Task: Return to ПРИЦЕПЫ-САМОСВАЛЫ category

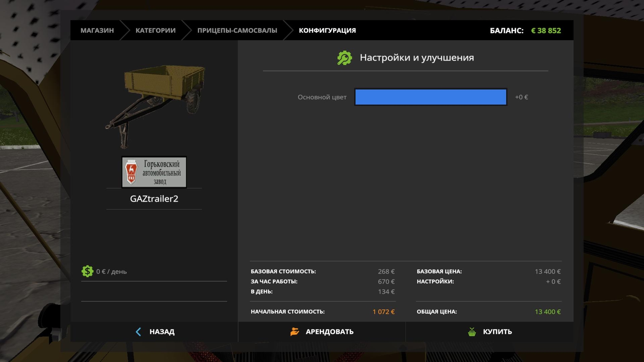Action: [237, 30]
